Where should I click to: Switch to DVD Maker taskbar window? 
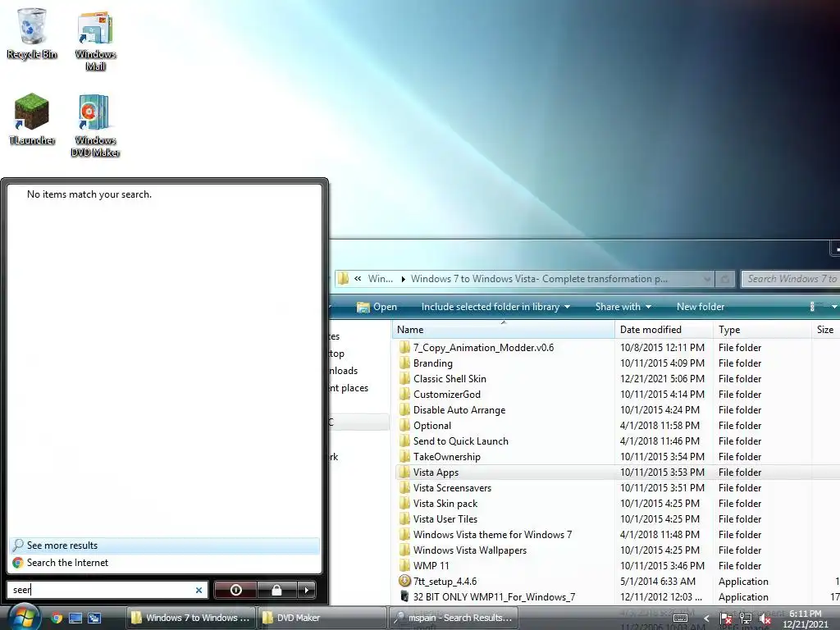pyautogui.click(x=322, y=618)
